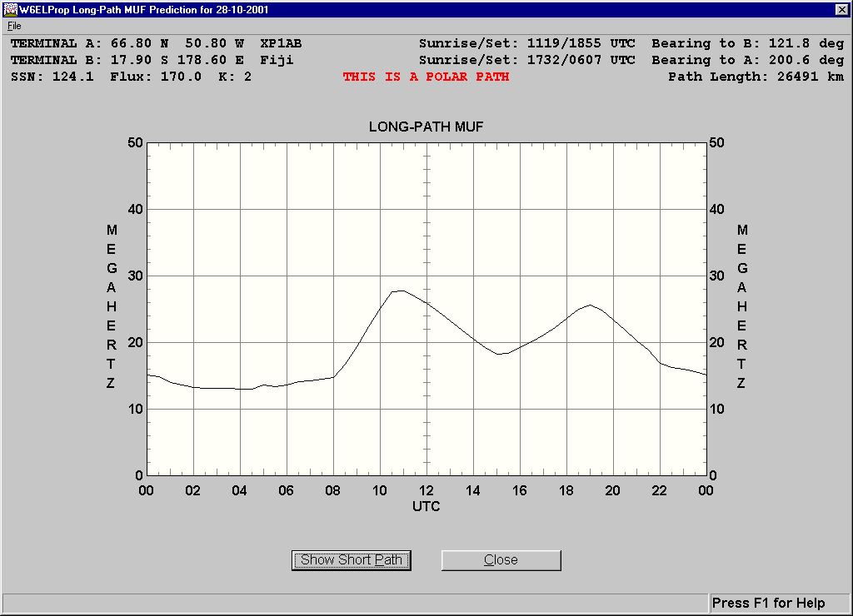Click the window title bar text

pyautogui.click(x=144, y=10)
